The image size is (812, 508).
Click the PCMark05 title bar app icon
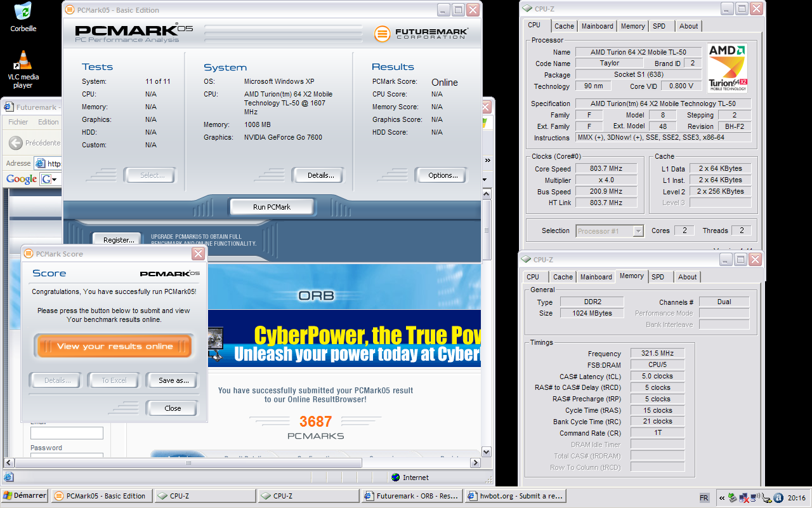(71, 10)
